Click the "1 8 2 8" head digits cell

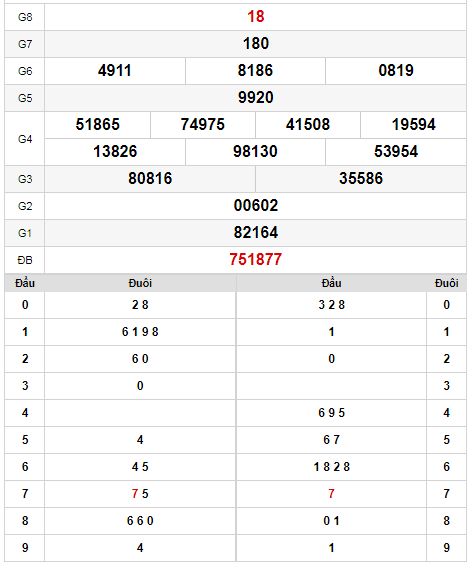point(331,467)
